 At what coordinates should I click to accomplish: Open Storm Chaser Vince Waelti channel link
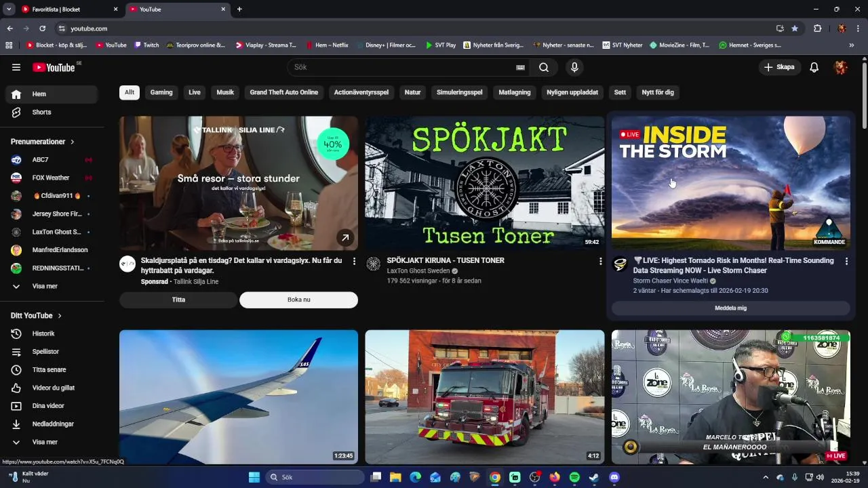pyautogui.click(x=670, y=281)
